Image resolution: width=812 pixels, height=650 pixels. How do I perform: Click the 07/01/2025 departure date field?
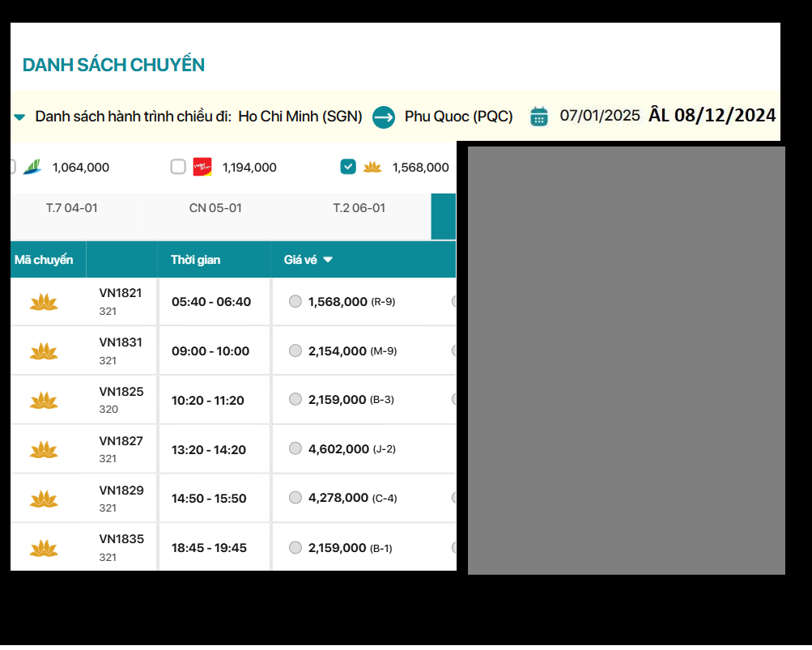(x=600, y=116)
